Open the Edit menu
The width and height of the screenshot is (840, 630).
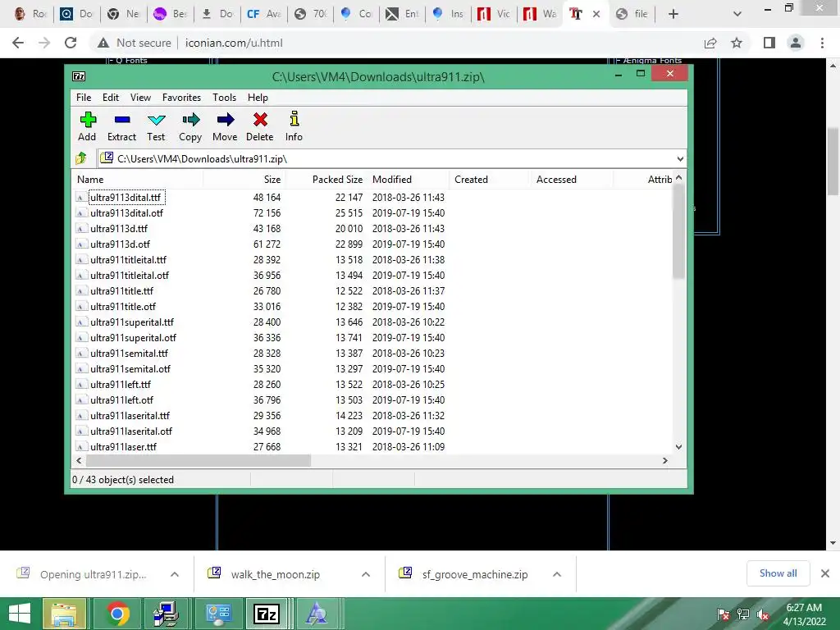coord(111,98)
